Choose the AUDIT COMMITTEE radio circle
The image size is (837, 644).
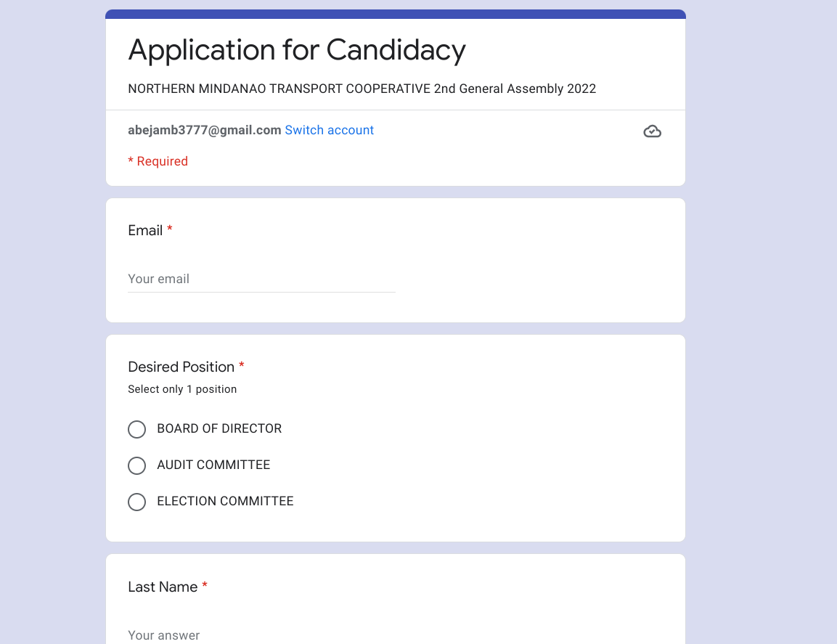pos(136,465)
